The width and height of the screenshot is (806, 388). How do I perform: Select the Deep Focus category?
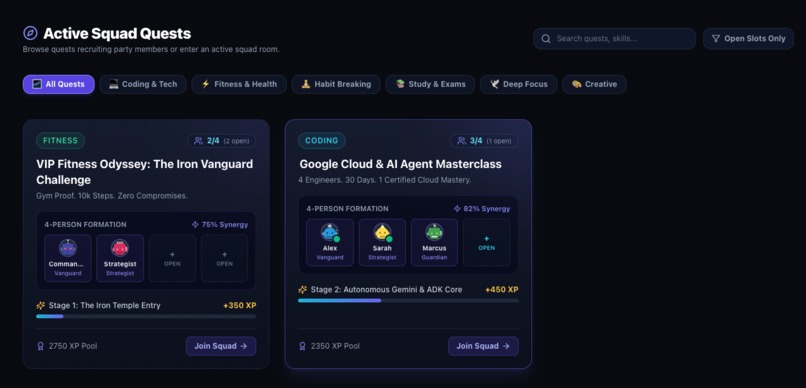(x=519, y=84)
